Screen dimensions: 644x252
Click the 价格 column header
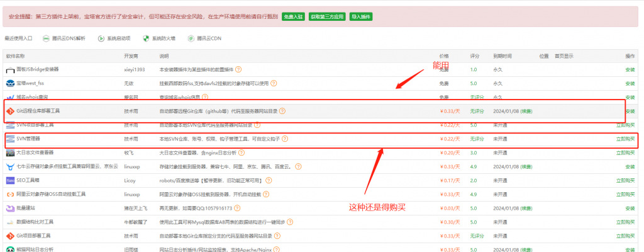point(444,56)
